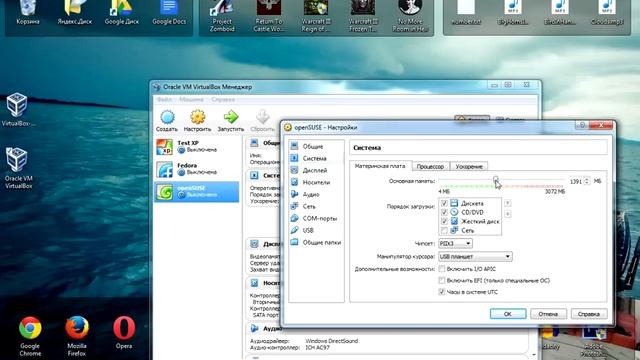Toggle Часы в системе UTC checkbox
This screenshot has height=360, width=640.
pos(442,292)
